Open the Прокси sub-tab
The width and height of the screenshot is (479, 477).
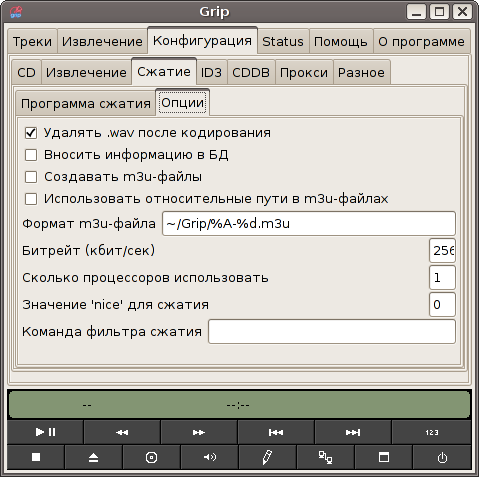[x=304, y=72]
